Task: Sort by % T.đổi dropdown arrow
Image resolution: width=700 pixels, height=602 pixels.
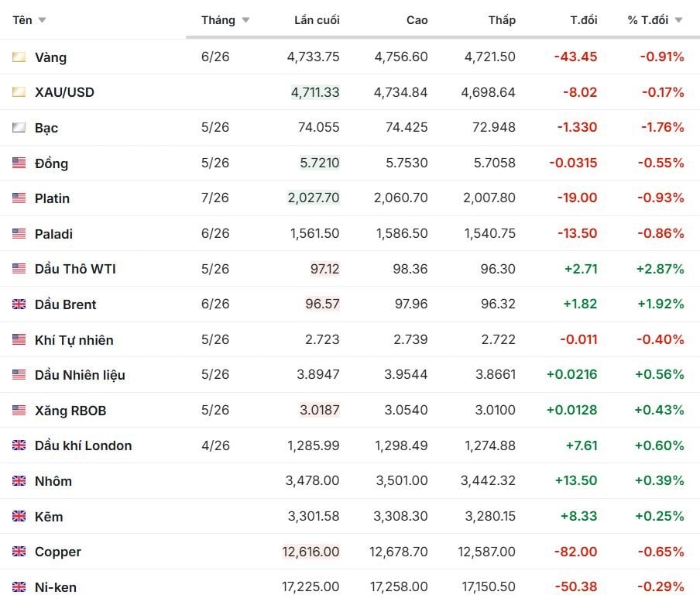Action: click(679, 20)
